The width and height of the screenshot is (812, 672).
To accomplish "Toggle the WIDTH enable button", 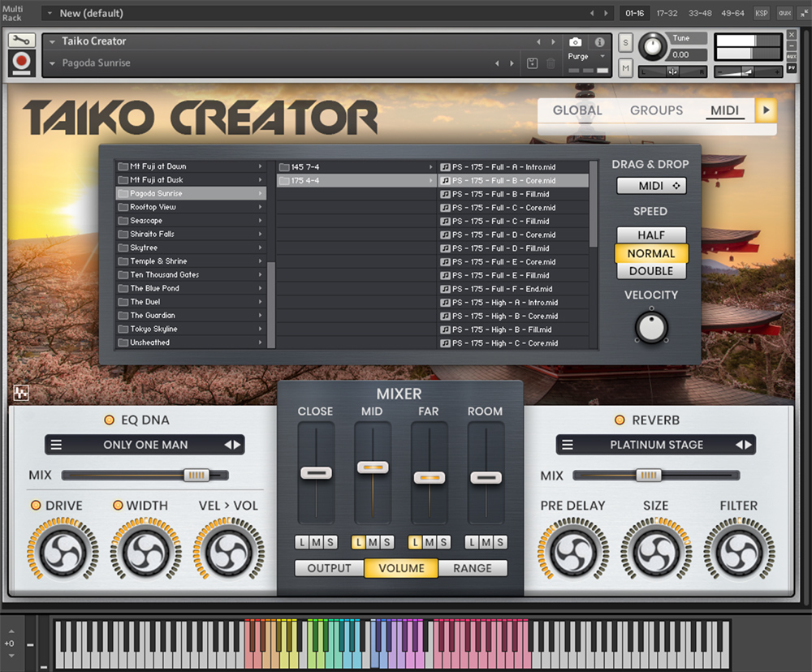I will (118, 506).
